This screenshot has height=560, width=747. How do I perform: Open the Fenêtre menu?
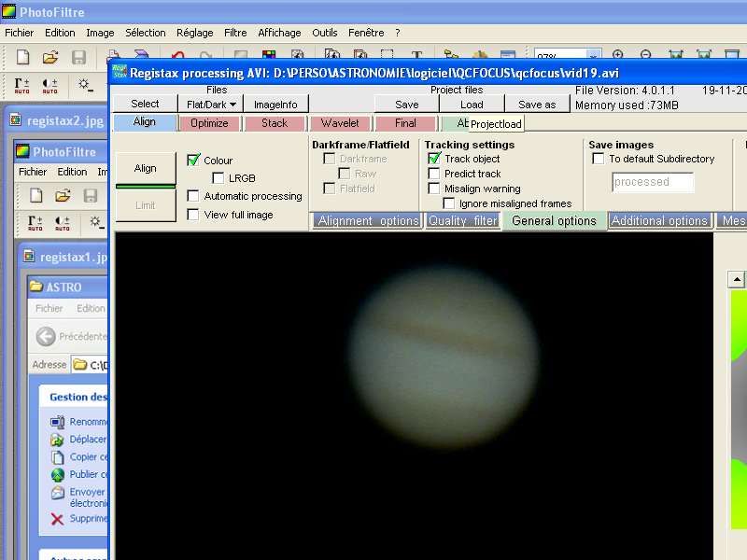coord(366,33)
